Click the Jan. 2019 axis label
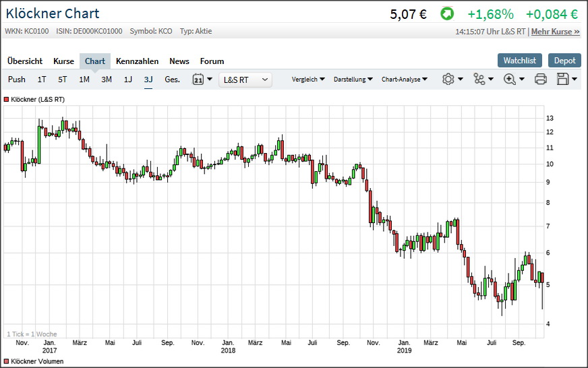This screenshot has width=588, height=368. [405, 346]
